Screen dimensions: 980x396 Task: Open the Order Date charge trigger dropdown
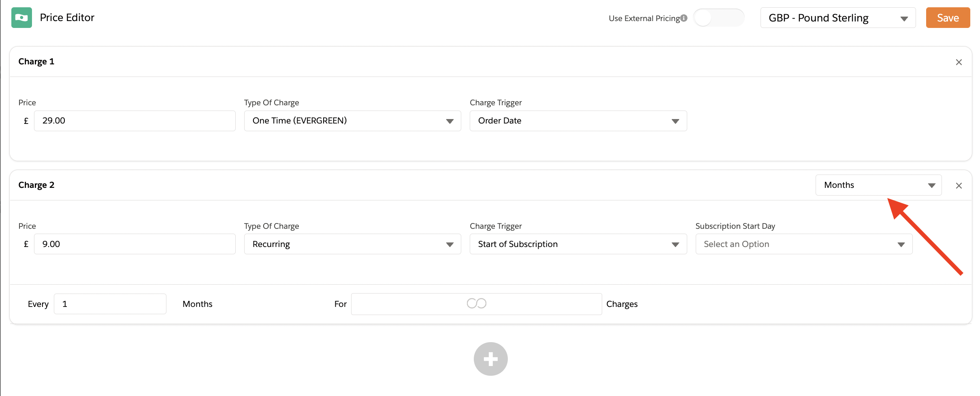pos(578,121)
